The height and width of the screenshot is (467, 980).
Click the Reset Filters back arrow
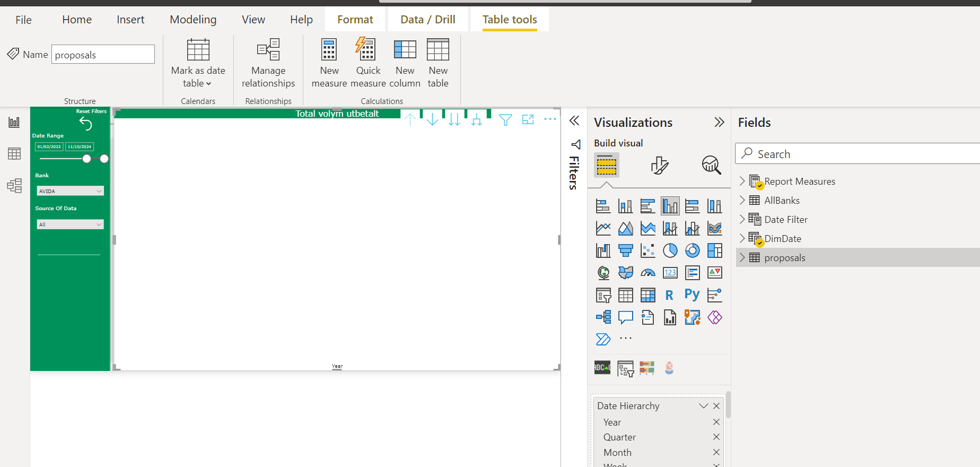click(85, 124)
